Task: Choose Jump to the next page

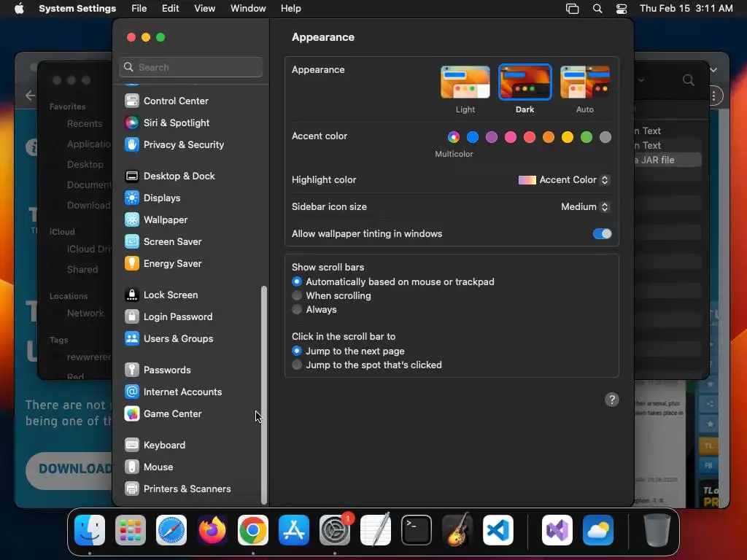Action: pos(297,351)
